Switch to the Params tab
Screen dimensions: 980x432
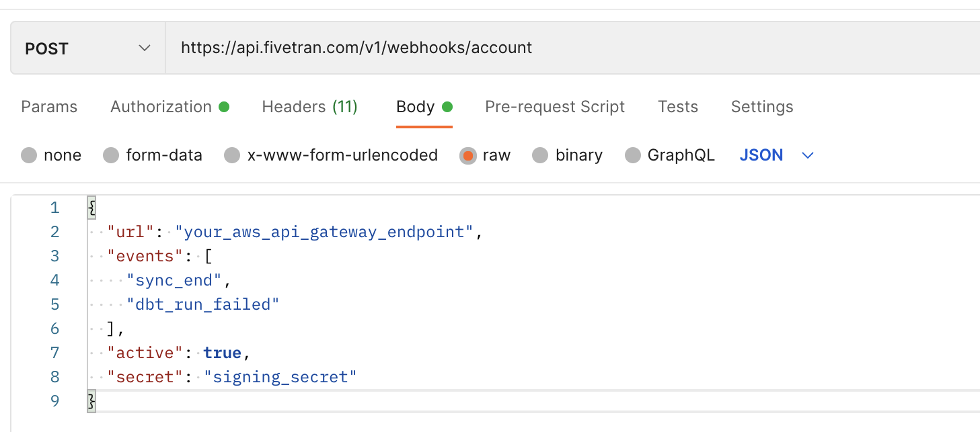[49, 107]
